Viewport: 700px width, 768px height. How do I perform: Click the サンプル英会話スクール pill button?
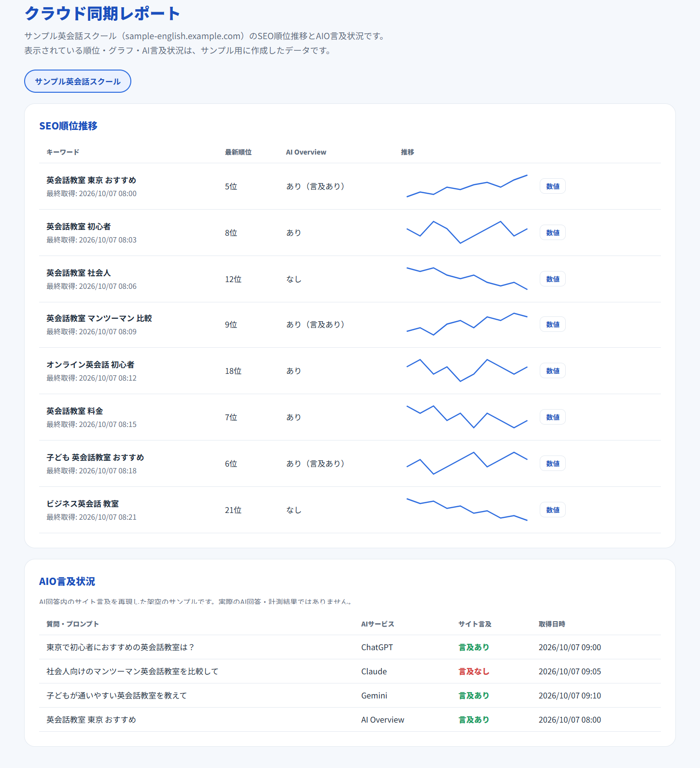tap(78, 81)
